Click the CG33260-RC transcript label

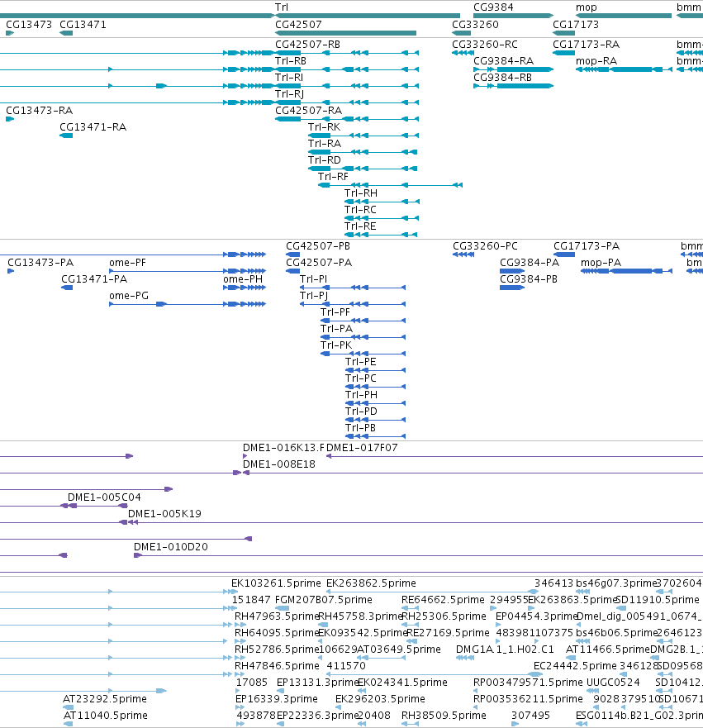point(485,44)
